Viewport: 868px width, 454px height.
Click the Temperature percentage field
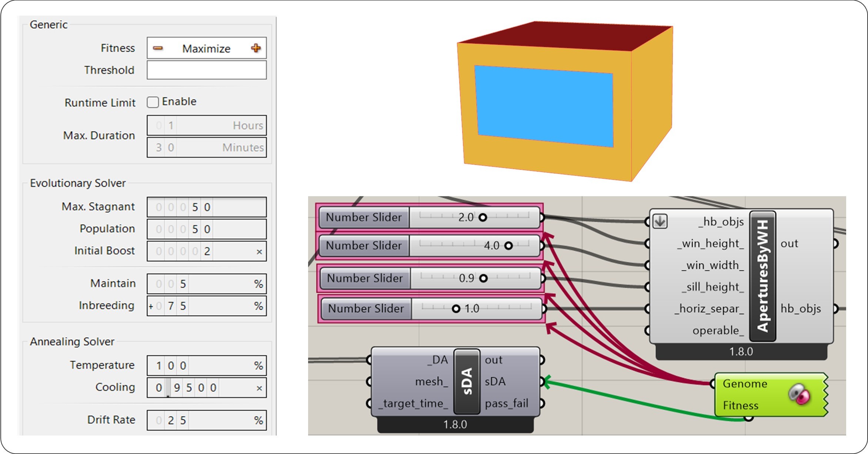(207, 366)
